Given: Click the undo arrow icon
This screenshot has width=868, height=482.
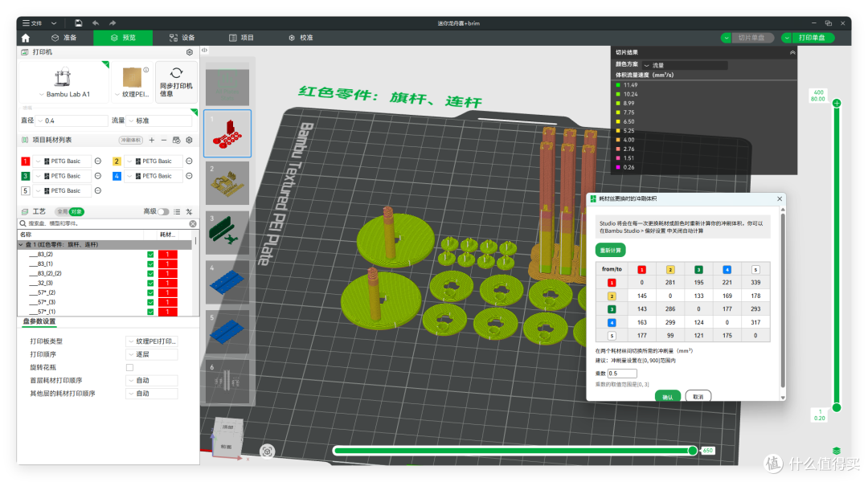Looking at the screenshot, I should 96,23.
